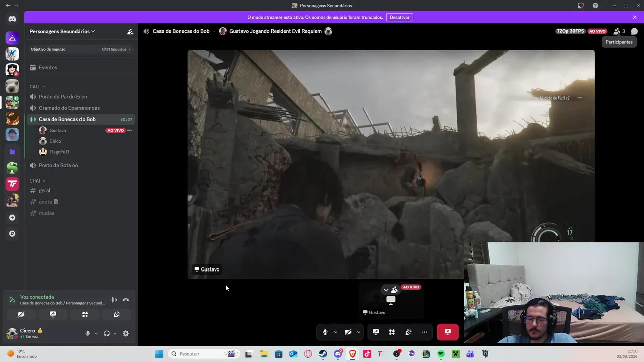Viewport: 644px width, 362px height.
Task: Join Posto da Rota 66 voice channel
Action: pos(80,165)
